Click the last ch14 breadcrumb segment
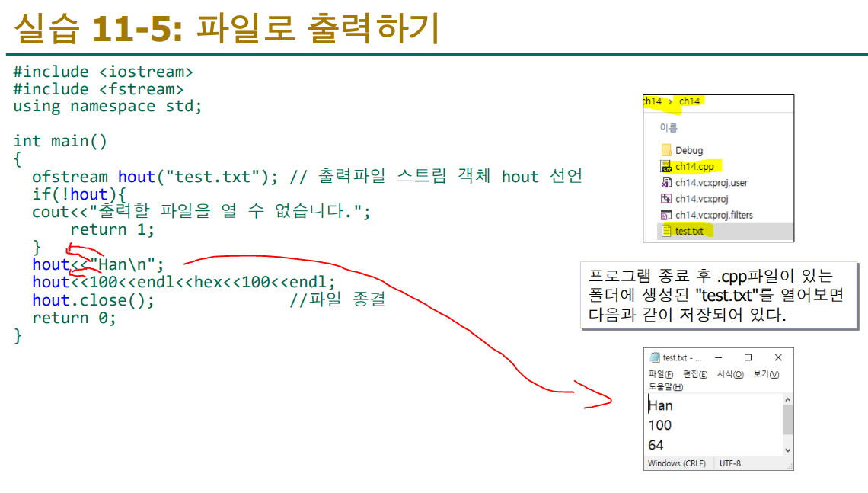Screen dimensions: 868x493 click(689, 101)
